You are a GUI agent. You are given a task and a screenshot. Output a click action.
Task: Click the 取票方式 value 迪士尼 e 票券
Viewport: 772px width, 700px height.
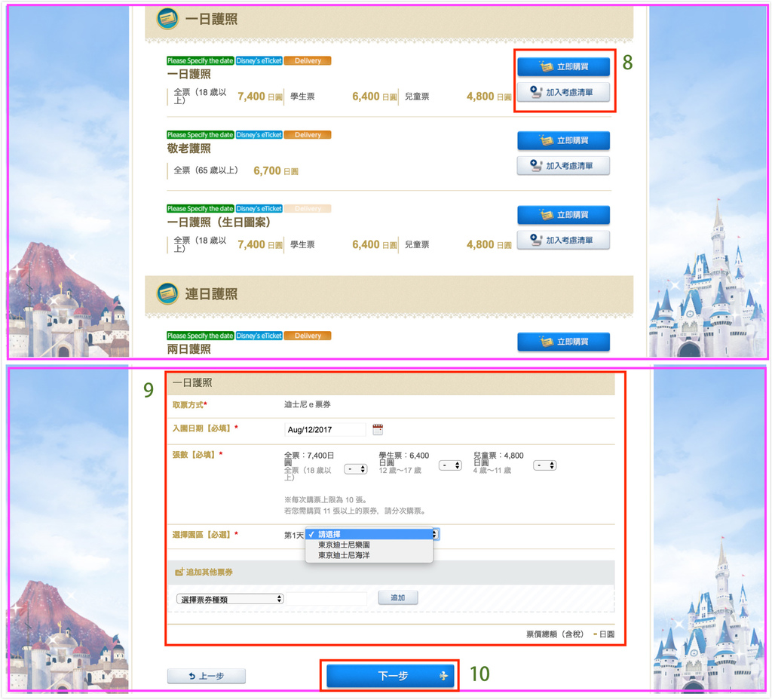click(308, 404)
